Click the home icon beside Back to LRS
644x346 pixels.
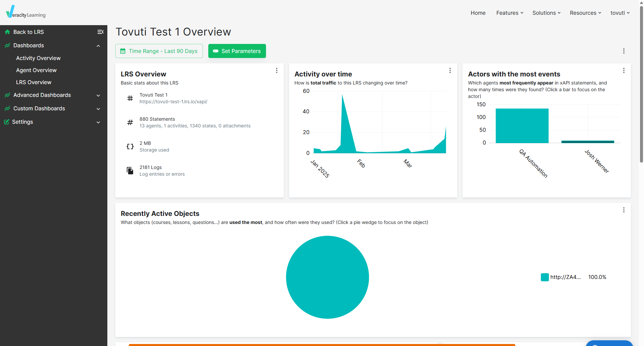tap(7, 32)
